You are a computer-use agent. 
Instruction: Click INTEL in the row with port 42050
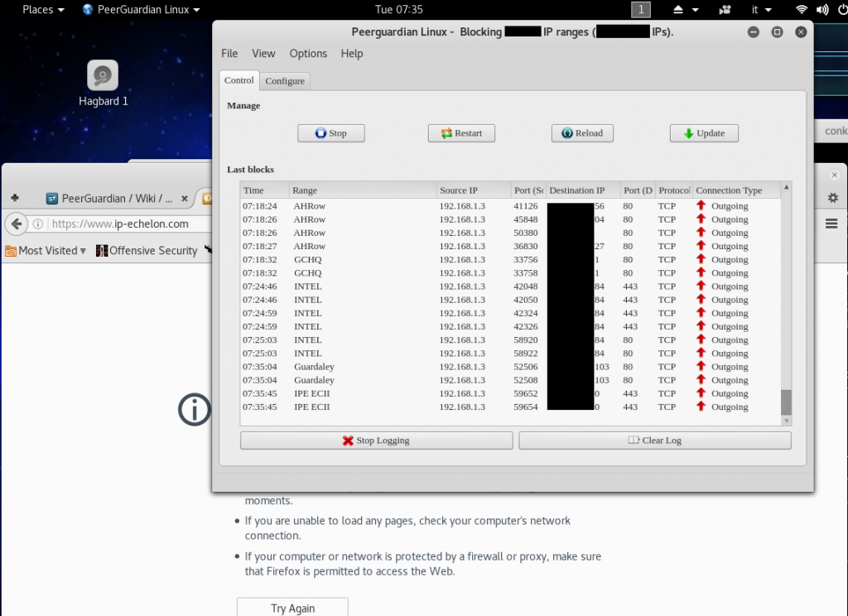pyautogui.click(x=308, y=300)
